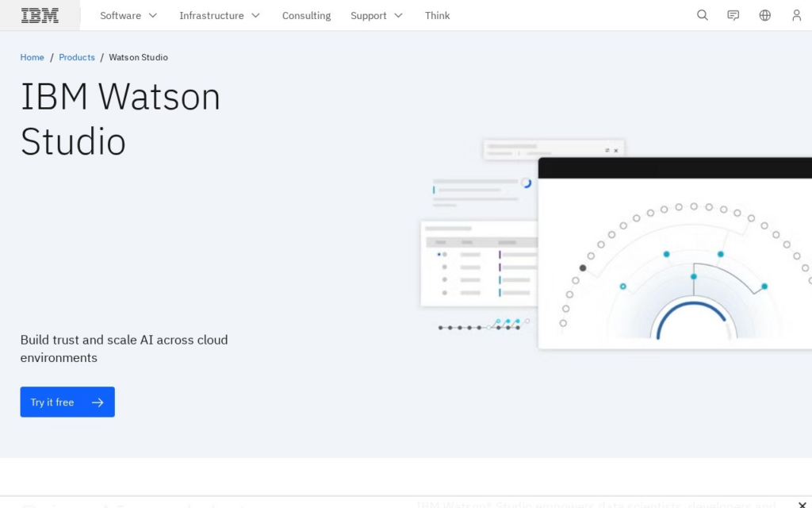Click the Watson Studio breadcrumb text
This screenshot has width=812, height=508.
point(138,57)
